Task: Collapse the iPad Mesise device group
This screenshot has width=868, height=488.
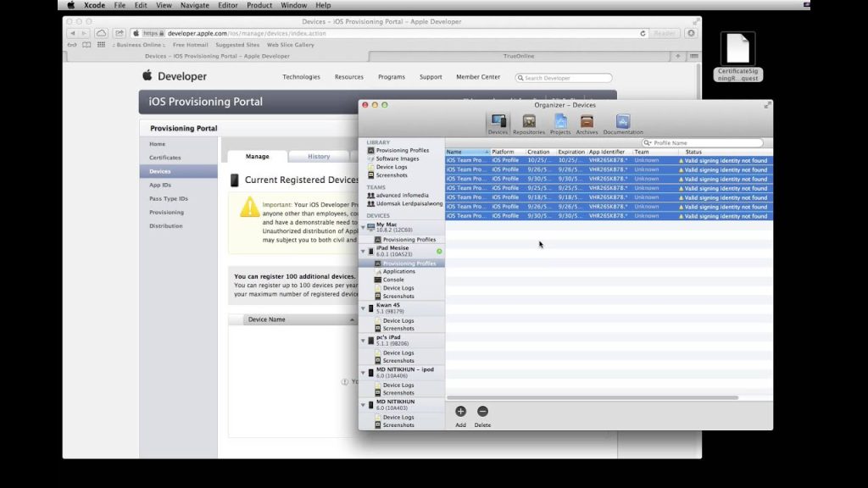Action: coord(363,251)
